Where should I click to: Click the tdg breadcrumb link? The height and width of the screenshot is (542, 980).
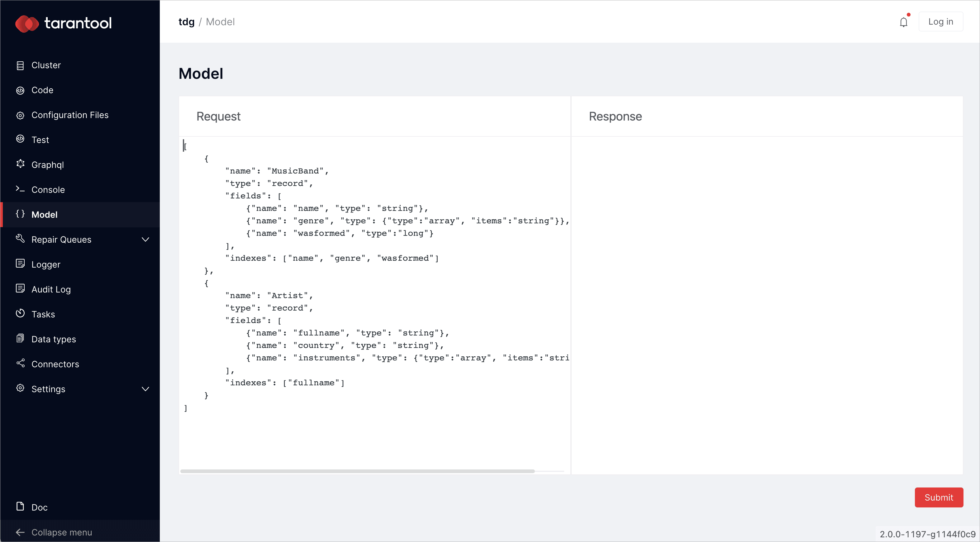(186, 22)
